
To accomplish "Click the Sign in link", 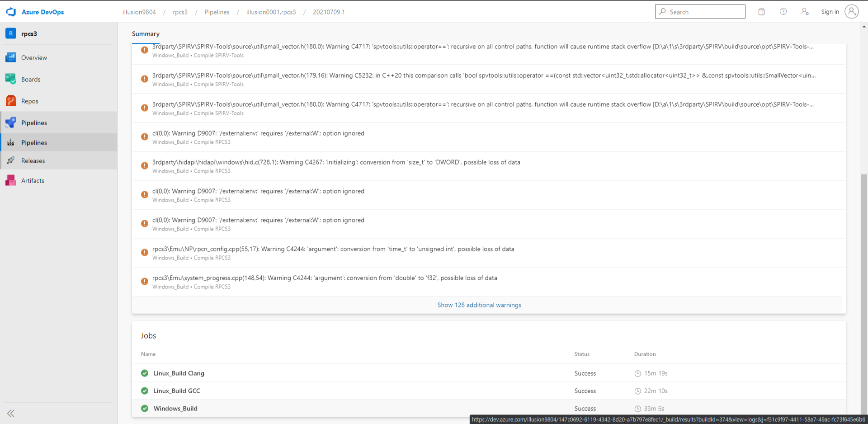I will (830, 12).
